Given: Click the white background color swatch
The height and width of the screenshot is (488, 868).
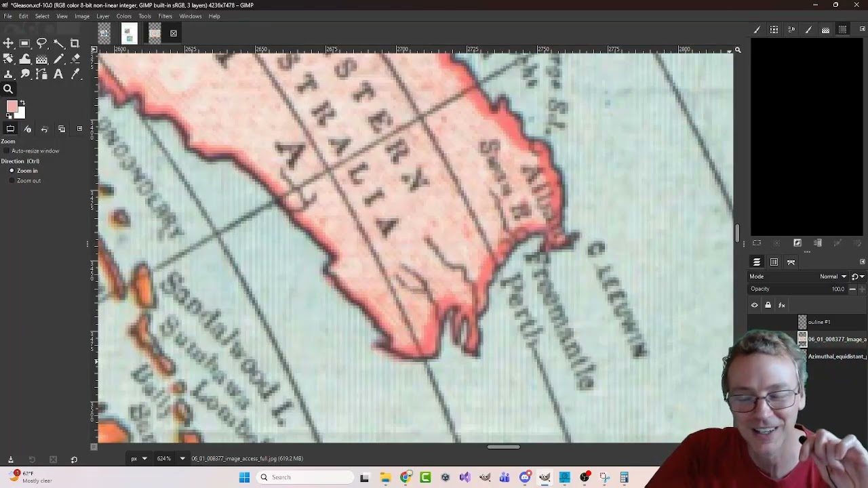Looking at the screenshot, I should tap(20, 114).
